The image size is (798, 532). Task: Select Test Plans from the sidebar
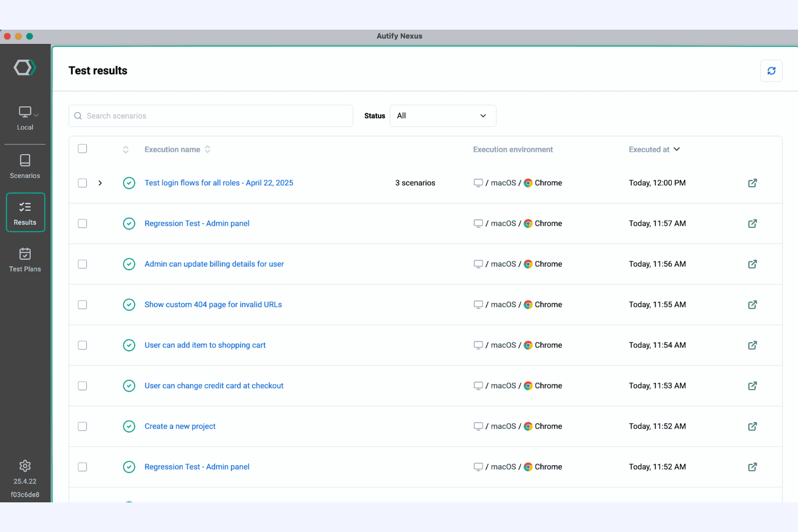[x=25, y=259]
